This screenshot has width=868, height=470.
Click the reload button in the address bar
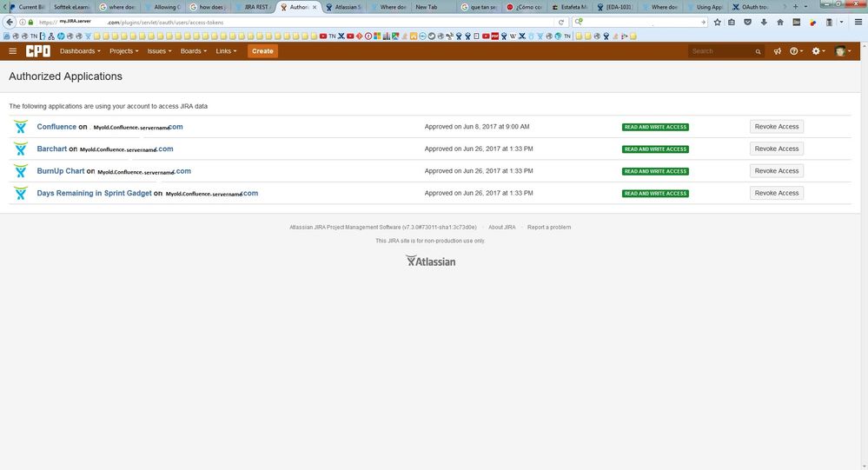click(561, 22)
